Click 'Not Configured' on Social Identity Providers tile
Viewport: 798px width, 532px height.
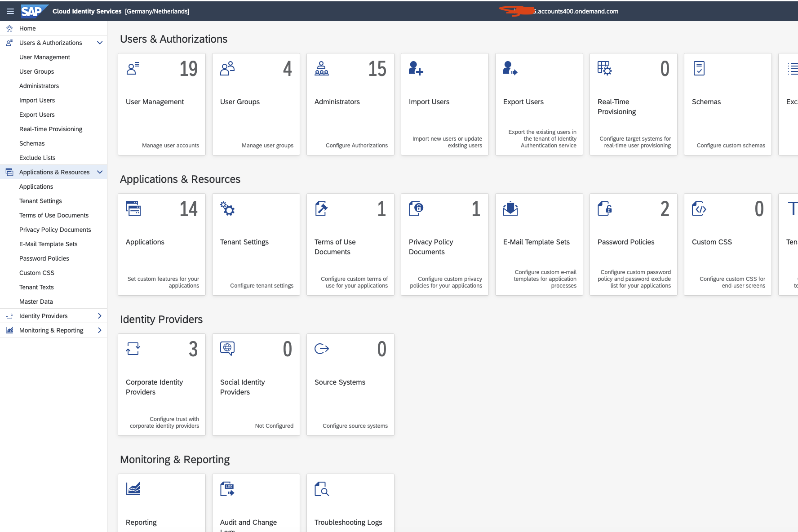coord(274,426)
